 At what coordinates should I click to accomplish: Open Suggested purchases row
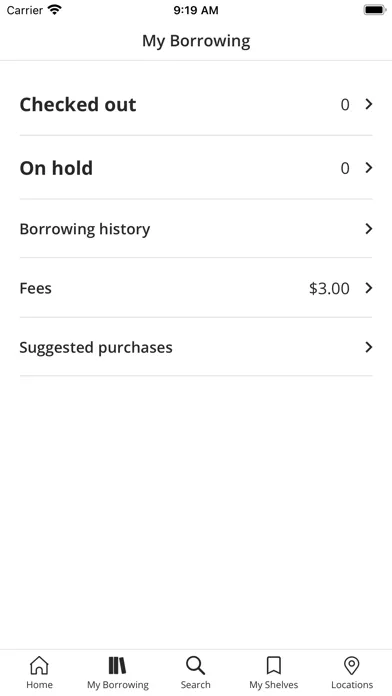196,347
